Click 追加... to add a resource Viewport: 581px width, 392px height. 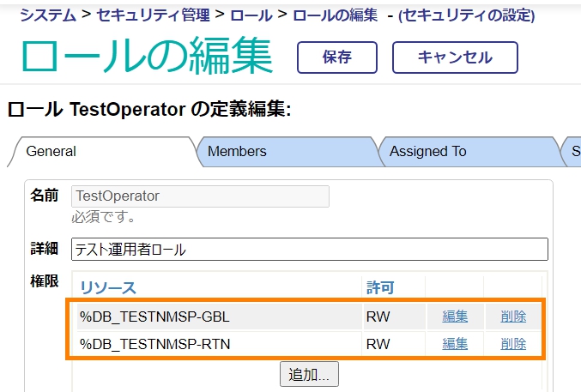(309, 374)
